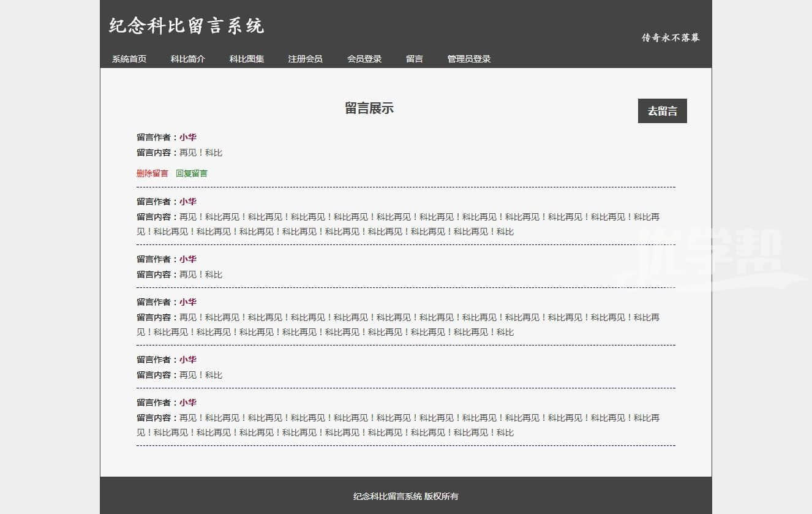This screenshot has width=812, height=514.
Task: Click author name 小华 in the last message
Action: 188,403
